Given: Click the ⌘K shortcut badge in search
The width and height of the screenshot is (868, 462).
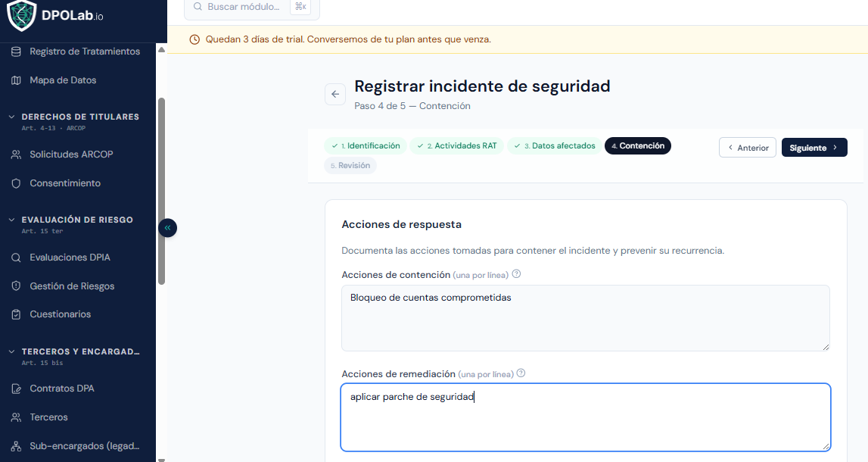Looking at the screenshot, I should (300, 7).
